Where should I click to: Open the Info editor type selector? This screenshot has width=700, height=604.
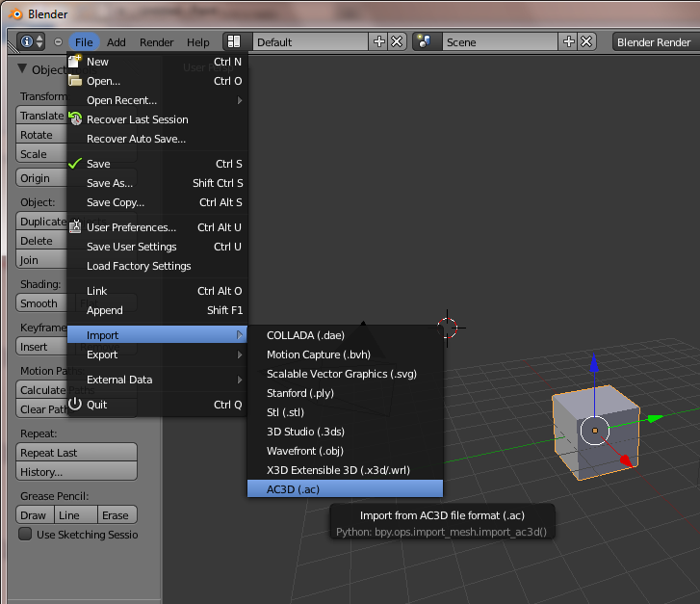point(31,42)
